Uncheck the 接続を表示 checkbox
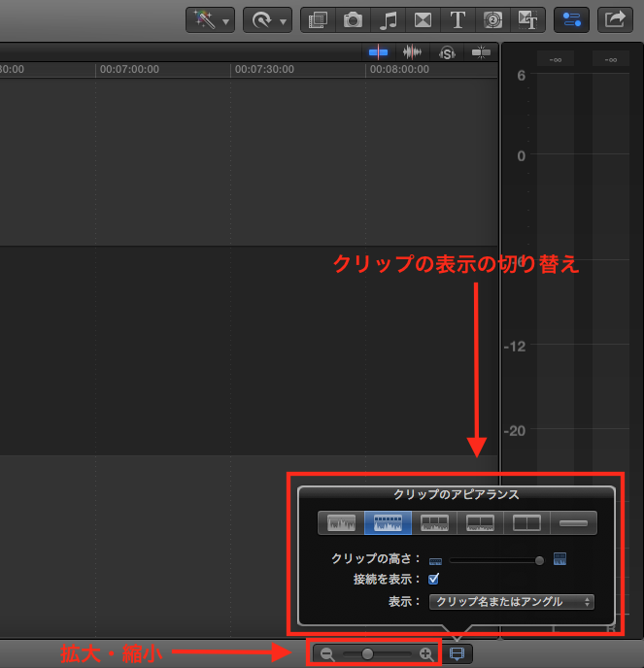 [433, 579]
